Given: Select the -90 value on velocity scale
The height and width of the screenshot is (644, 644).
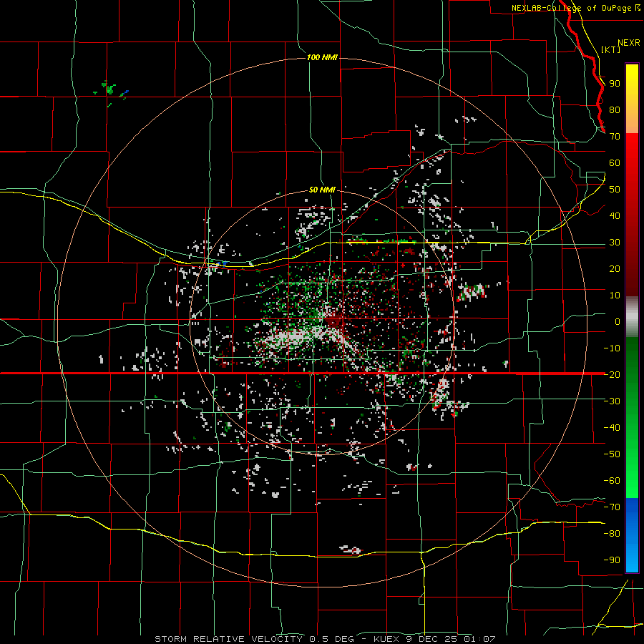Looking at the screenshot, I should tap(612, 560).
